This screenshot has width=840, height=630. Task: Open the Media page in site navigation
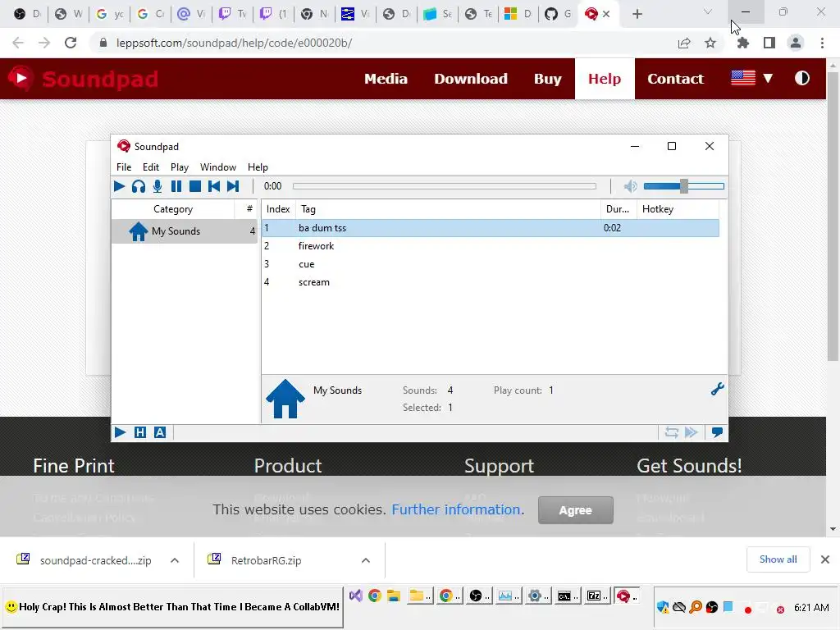(x=386, y=79)
